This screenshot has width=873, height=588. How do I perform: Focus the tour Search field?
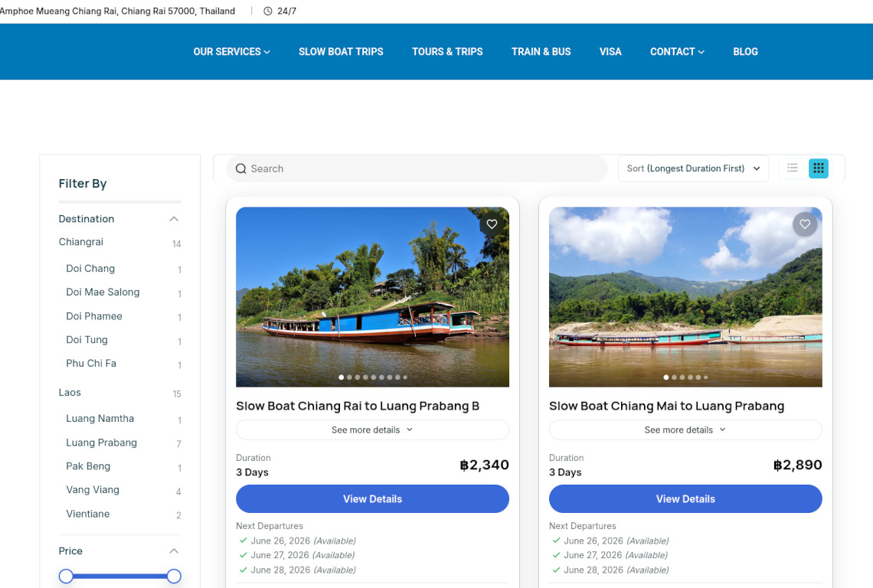pyautogui.click(x=417, y=168)
